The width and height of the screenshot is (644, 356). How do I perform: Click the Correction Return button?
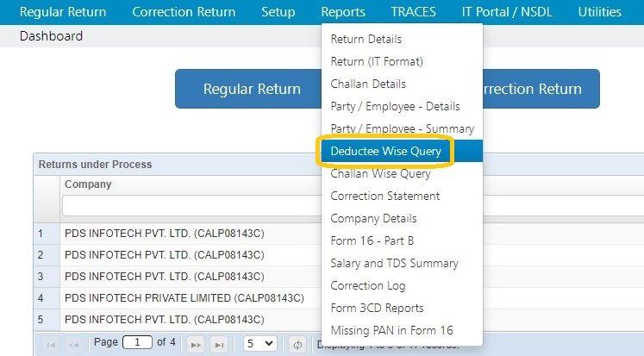539,89
